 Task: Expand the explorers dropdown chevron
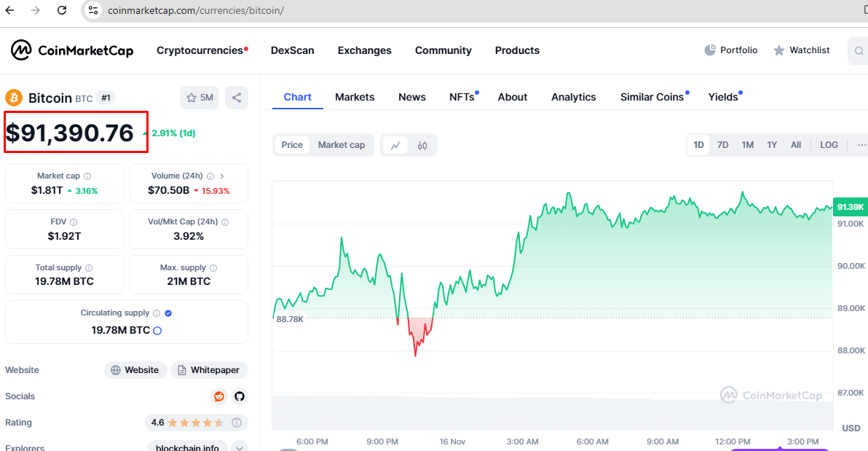239,447
